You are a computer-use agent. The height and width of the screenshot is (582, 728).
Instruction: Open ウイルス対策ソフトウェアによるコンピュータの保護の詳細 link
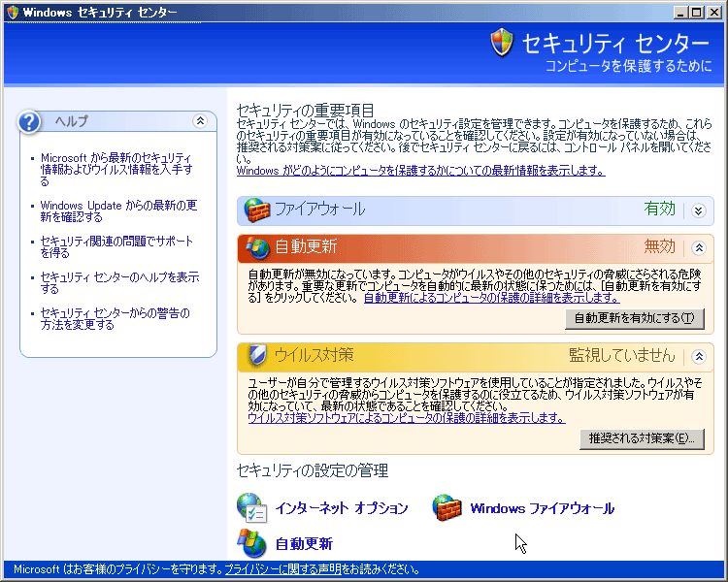coord(407,418)
